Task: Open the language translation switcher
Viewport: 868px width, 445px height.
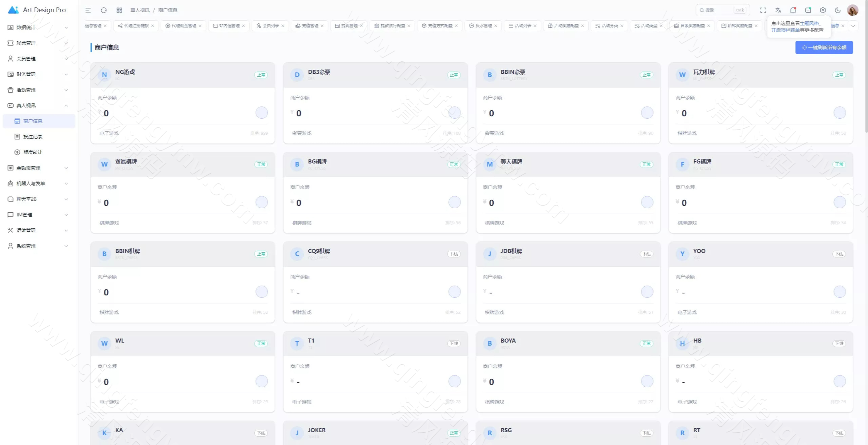Action: click(778, 10)
